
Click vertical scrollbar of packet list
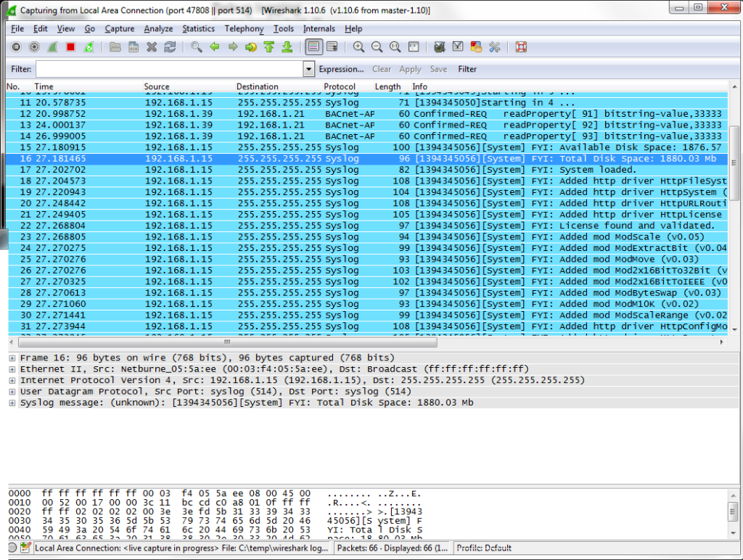pos(734,162)
